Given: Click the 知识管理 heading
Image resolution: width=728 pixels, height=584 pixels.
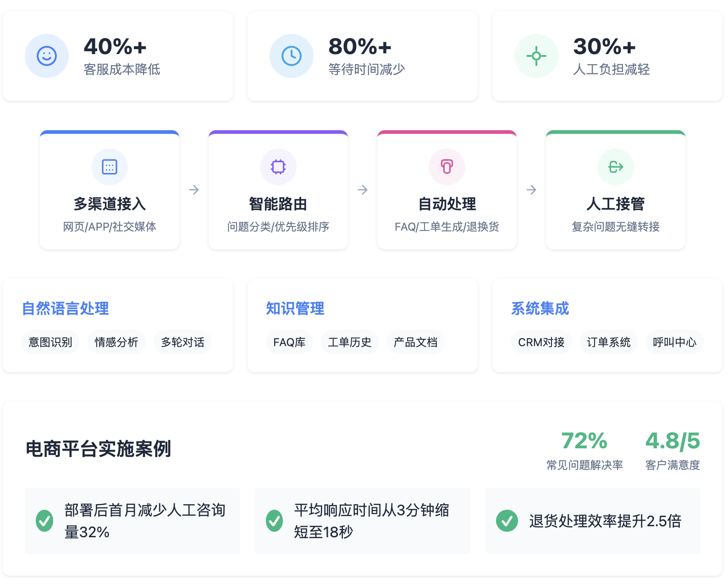Looking at the screenshot, I should coord(295,309).
